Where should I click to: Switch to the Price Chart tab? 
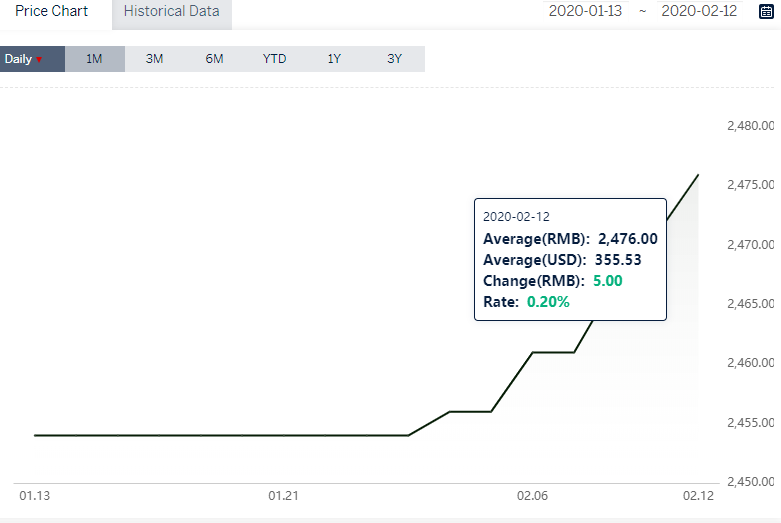52,12
